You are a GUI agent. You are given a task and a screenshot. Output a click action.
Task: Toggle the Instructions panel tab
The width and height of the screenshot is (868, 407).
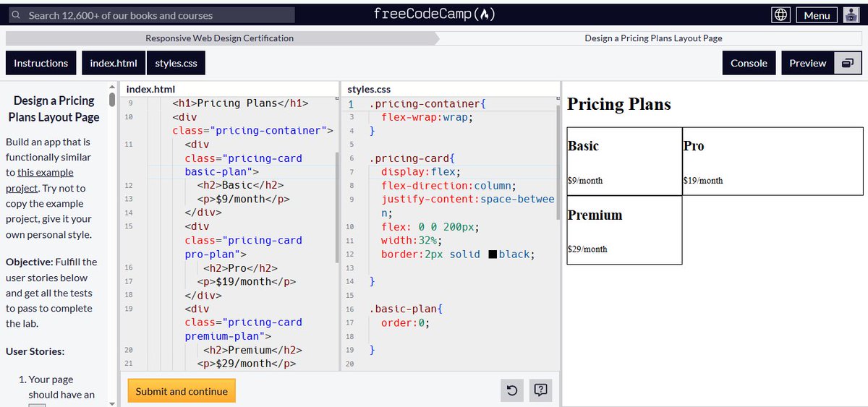[41, 63]
